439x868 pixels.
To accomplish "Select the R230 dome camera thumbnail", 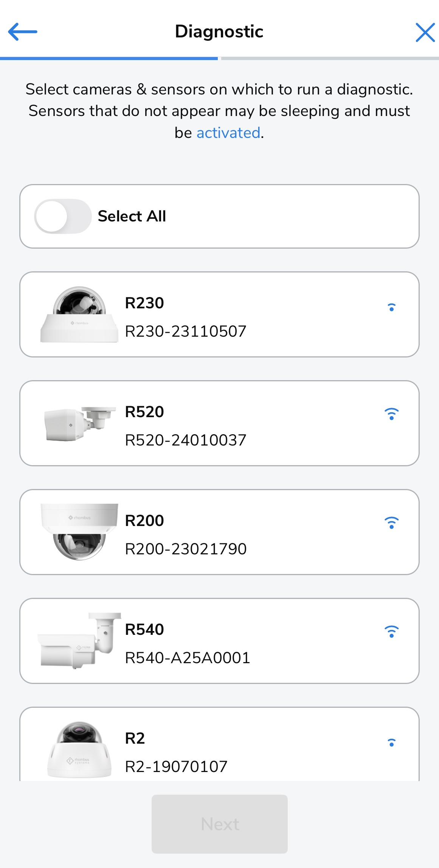I will click(79, 314).
